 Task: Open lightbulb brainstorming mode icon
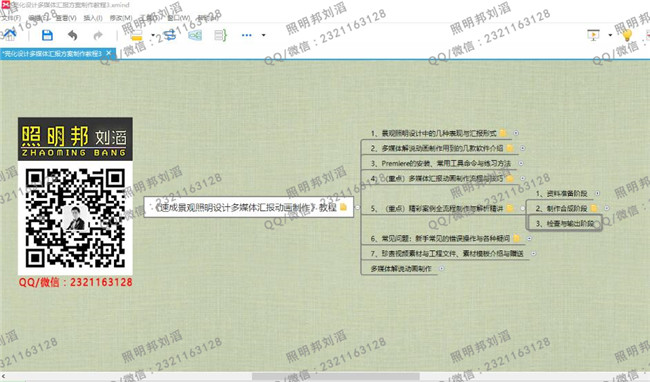pos(627,35)
